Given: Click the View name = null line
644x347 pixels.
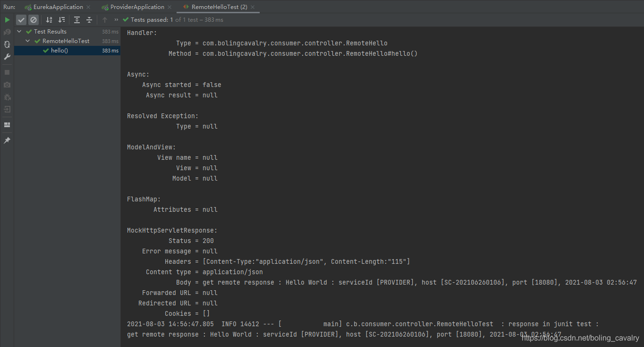Looking at the screenshot, I should pyautogui.click(x=187, y=157).
